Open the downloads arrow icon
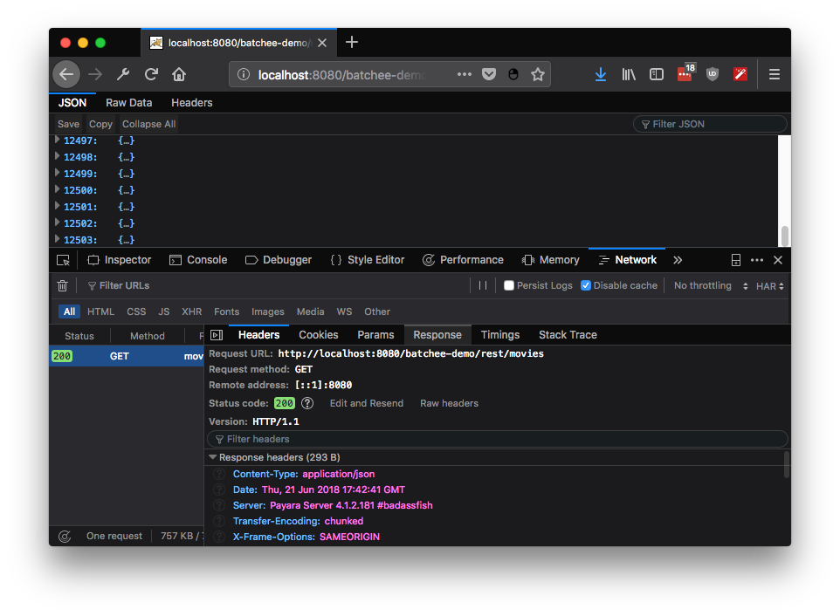 601,75
